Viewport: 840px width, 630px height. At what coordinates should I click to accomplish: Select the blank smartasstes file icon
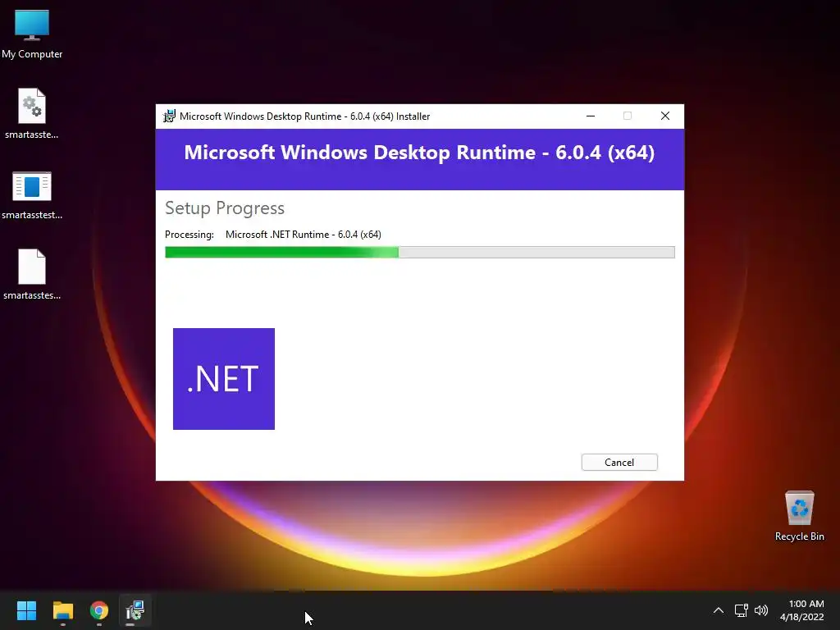pos(32,274)
